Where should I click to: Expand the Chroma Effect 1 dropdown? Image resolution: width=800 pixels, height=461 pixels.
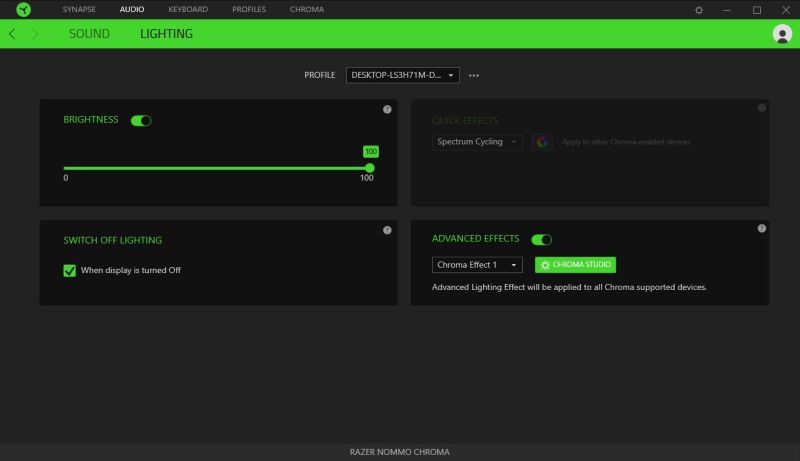pyautogui.click(x=477, y=265)
